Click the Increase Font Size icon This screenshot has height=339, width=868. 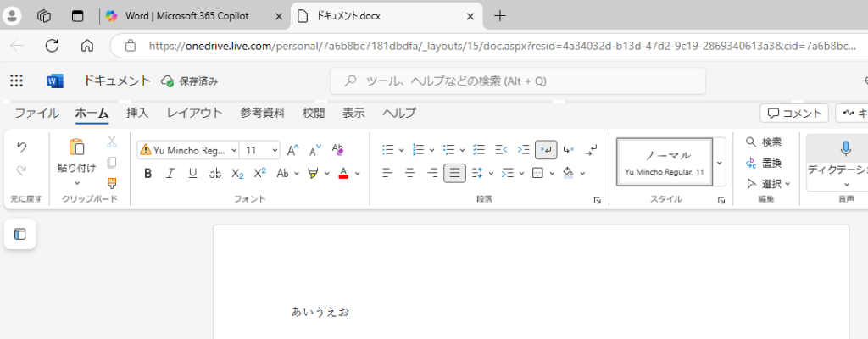292,150
